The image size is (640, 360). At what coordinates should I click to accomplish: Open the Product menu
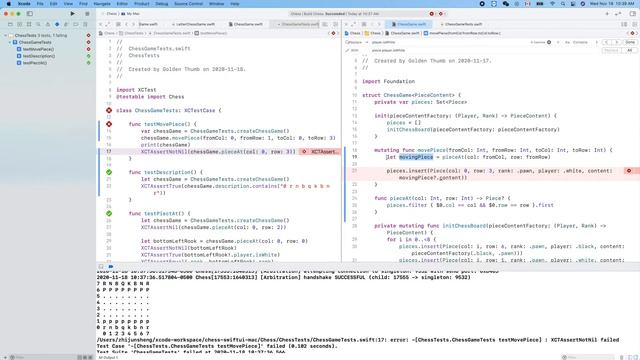142,4
